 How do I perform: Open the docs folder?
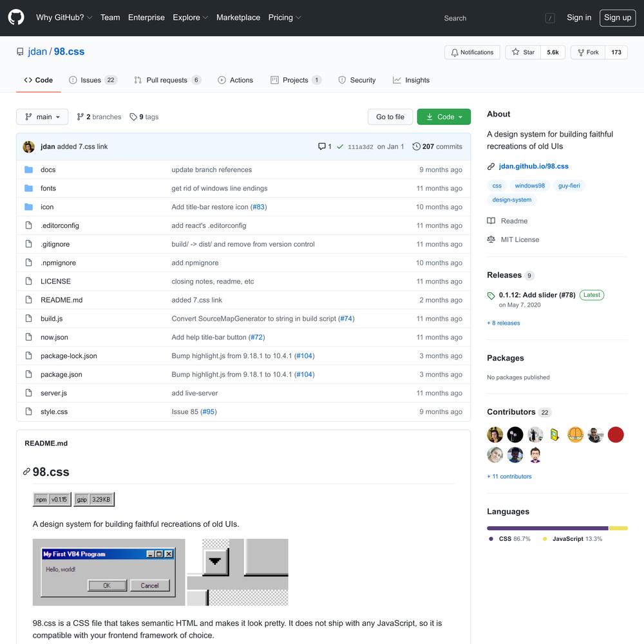[48, 169]
